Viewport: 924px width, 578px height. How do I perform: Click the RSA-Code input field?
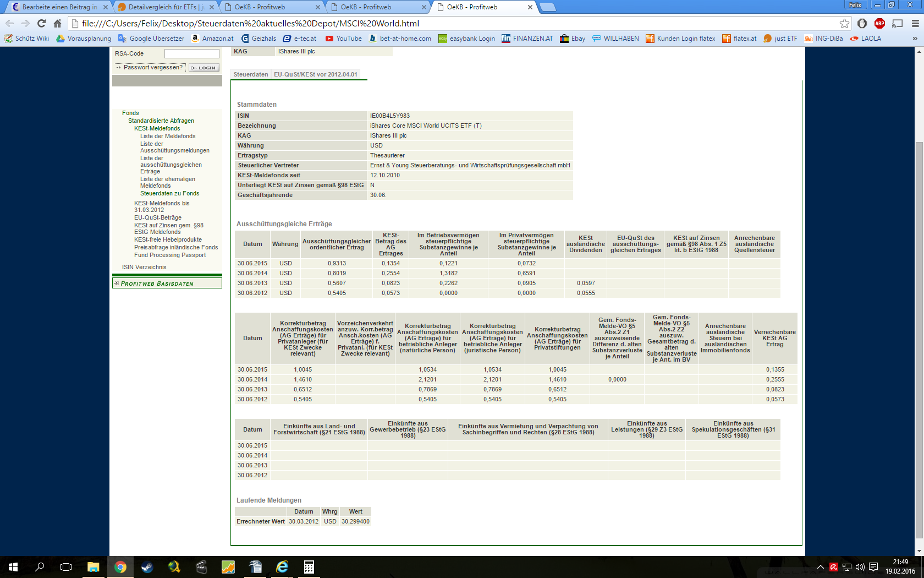click(x=191, y=53)
